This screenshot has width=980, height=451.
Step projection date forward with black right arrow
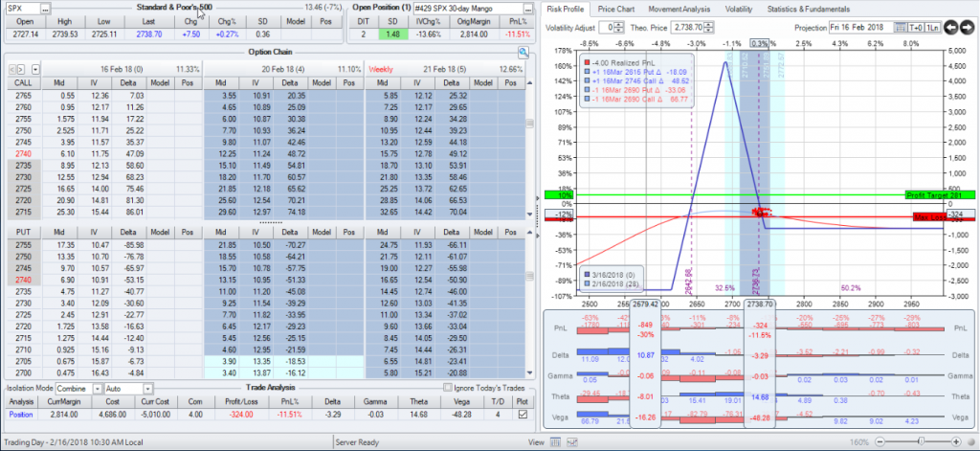point(967,28)
